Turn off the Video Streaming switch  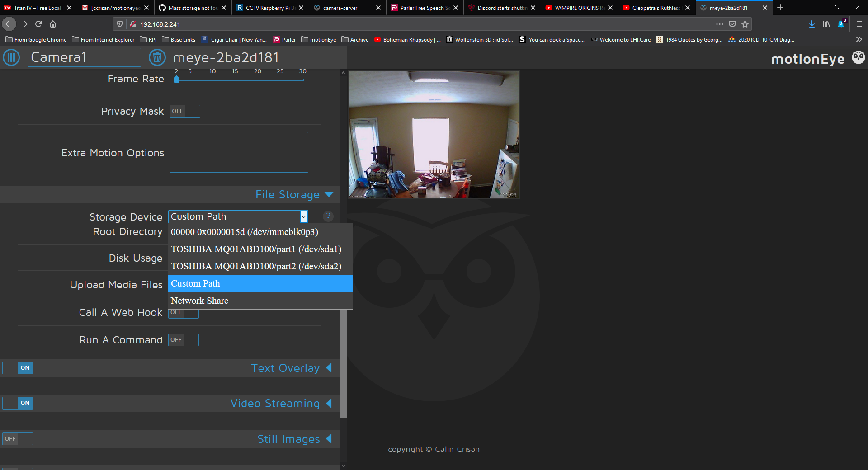click(x=18, y=403)
